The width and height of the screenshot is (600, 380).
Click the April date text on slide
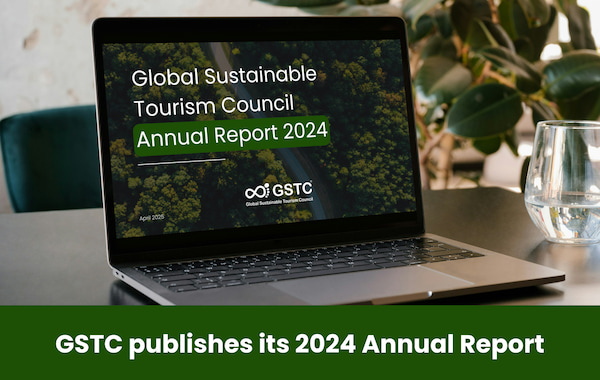coord(152,217)
